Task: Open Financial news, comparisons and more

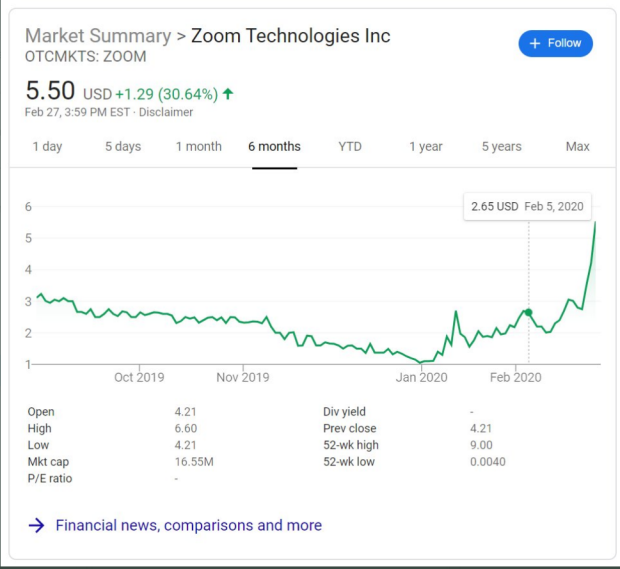Action: click(189, 525)
